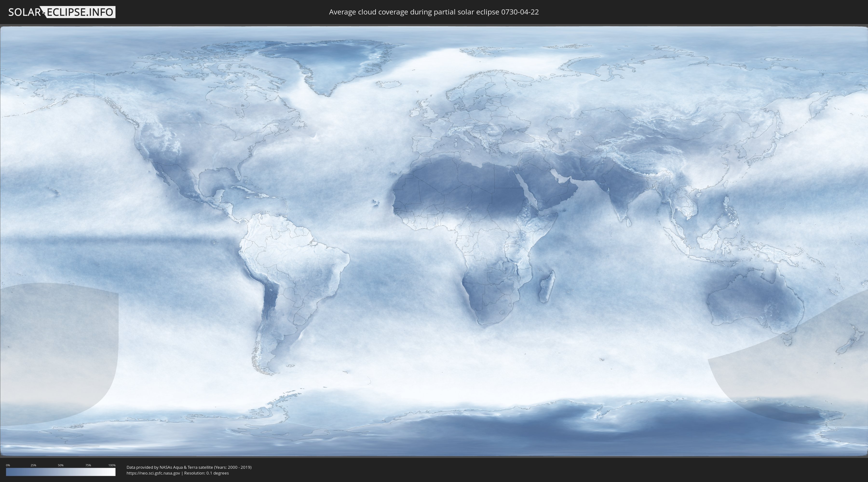Click the cloud coverage gradient legend bar
The height and width of the screenshot is (482, 868).
click(x=61, y=472)
